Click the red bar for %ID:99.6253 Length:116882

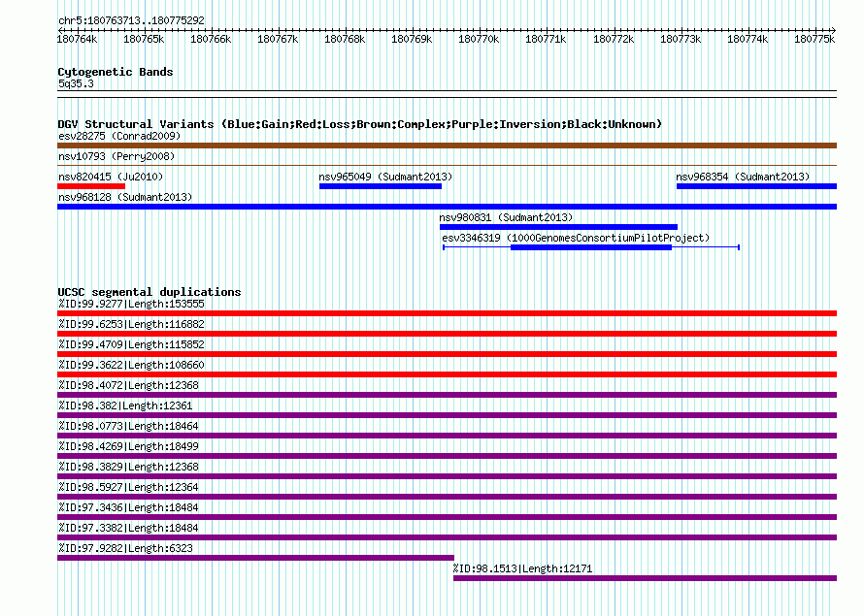tap(447, 334)
